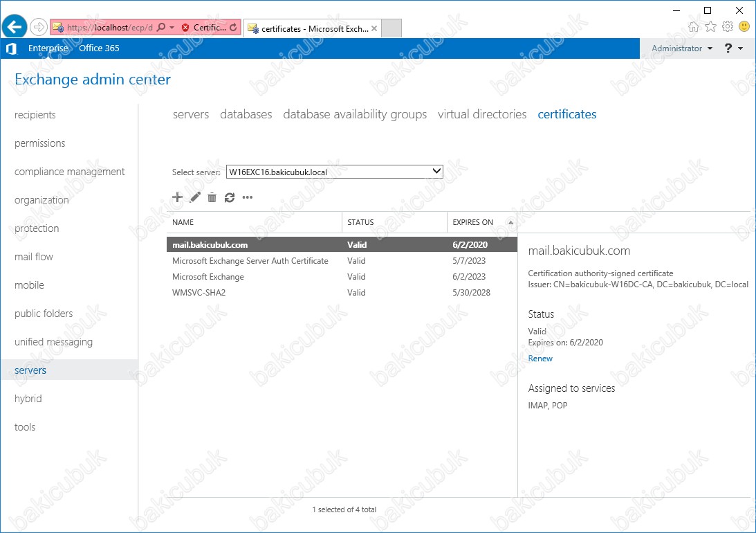
Task: Open mobile in the sidebar
Action: point(29,285)
